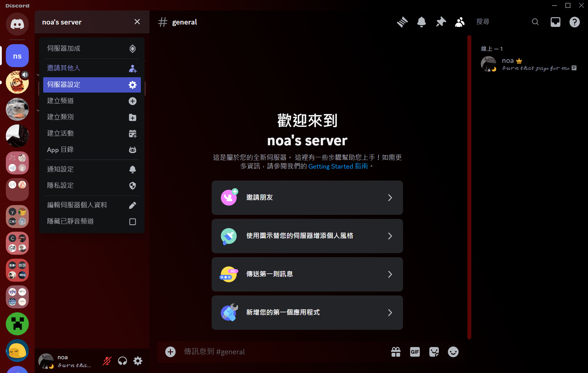
Task: Select 伺服器設定 from the server menu
Action: (x=92, y=85)
